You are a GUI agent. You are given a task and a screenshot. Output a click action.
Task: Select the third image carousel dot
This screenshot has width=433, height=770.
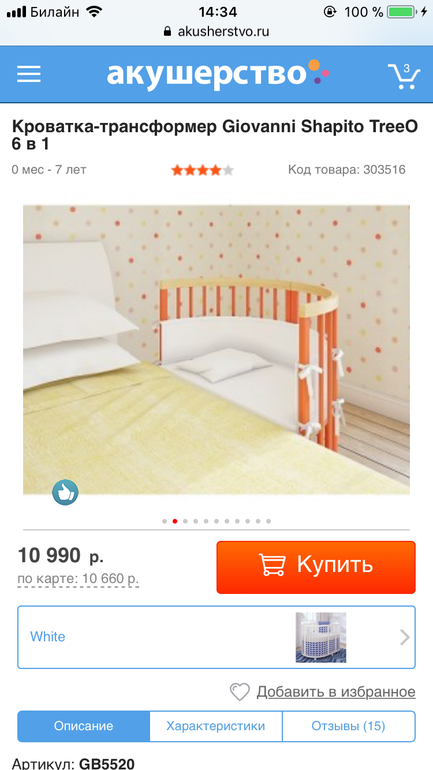pos(185,521)
